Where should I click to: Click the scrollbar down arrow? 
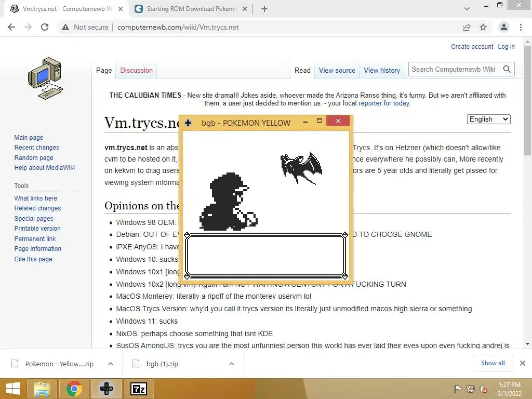527,344
